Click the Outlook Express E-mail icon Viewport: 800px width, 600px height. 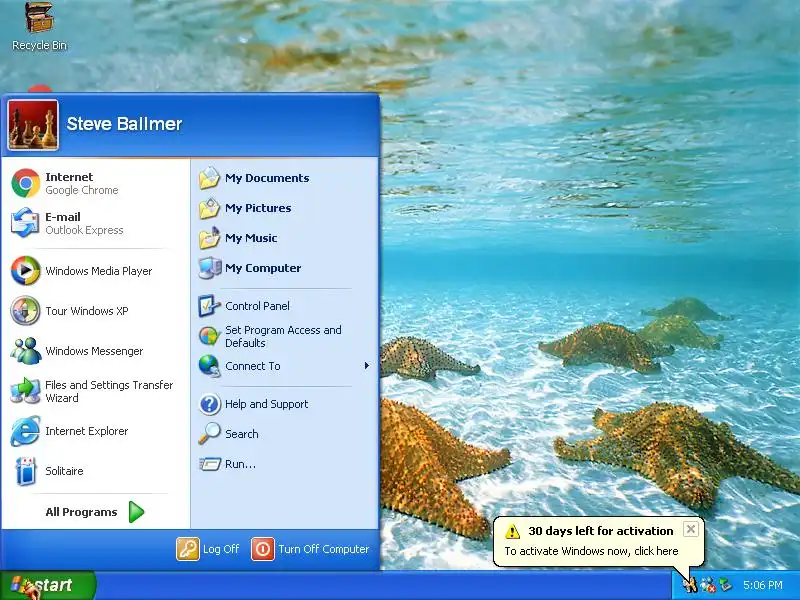click(x=25, y=223)
